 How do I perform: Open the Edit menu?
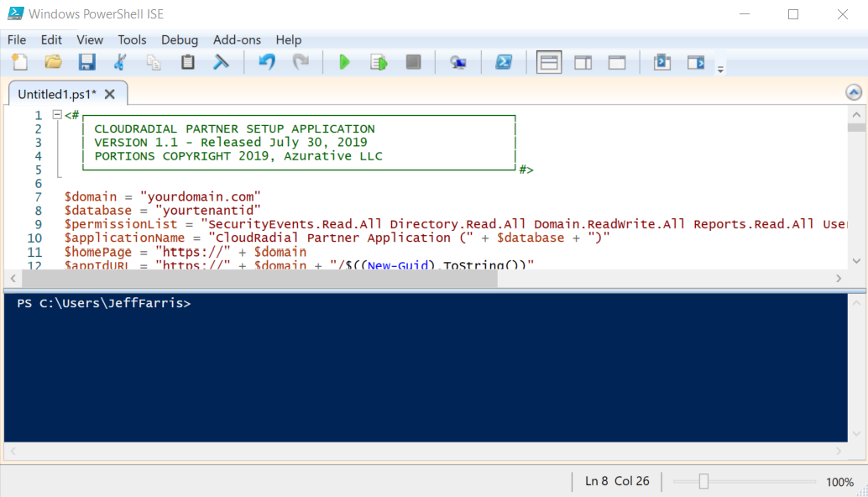pos(51,39)
